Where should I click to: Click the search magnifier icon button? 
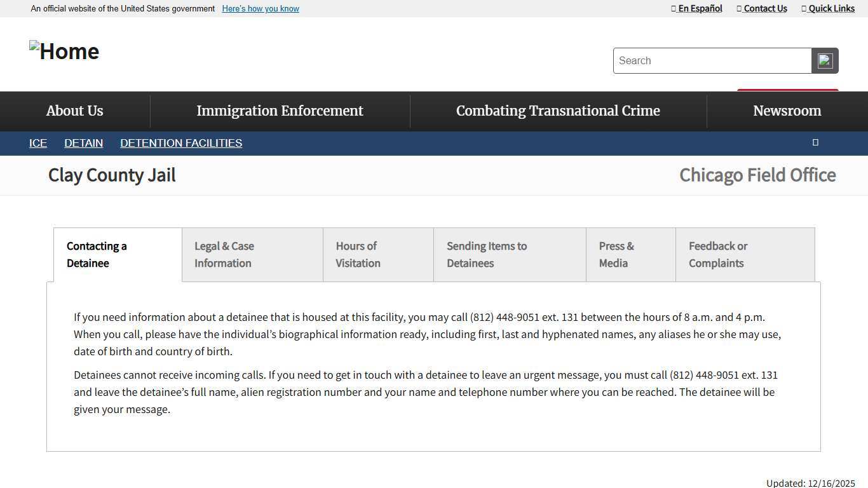825,61
